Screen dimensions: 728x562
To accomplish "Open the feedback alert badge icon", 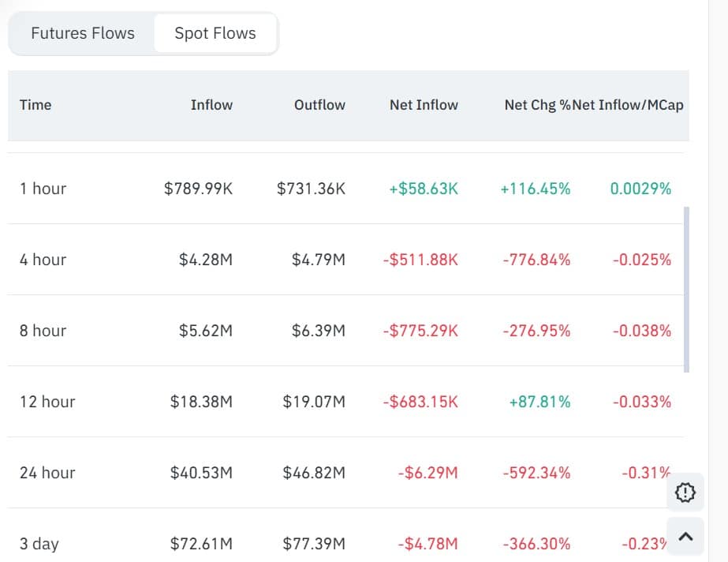I will (x=685, y=493).
